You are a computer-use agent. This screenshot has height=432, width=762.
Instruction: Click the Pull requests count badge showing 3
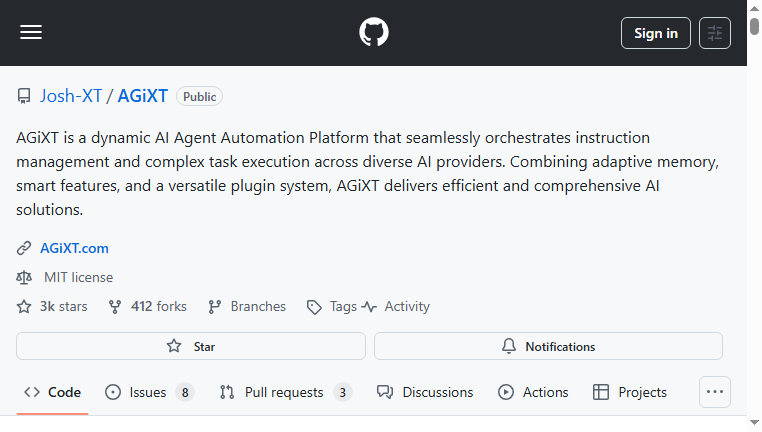[343, 392]
